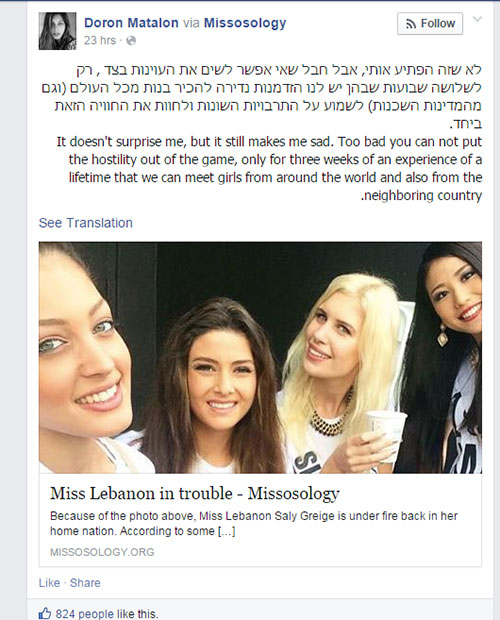The height and width of the screenshot is (620, 500).
Task: Open the MISSOSOLOGY.ORG source link
Action: pos(102,552)
